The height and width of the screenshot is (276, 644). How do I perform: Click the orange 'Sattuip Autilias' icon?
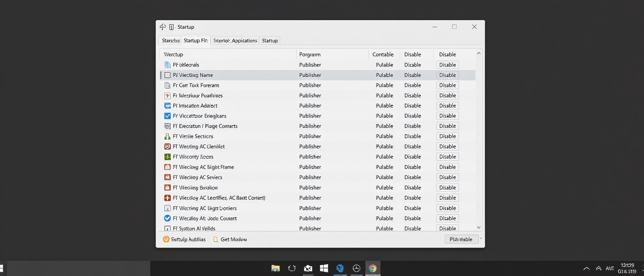(x=166, y=239)
